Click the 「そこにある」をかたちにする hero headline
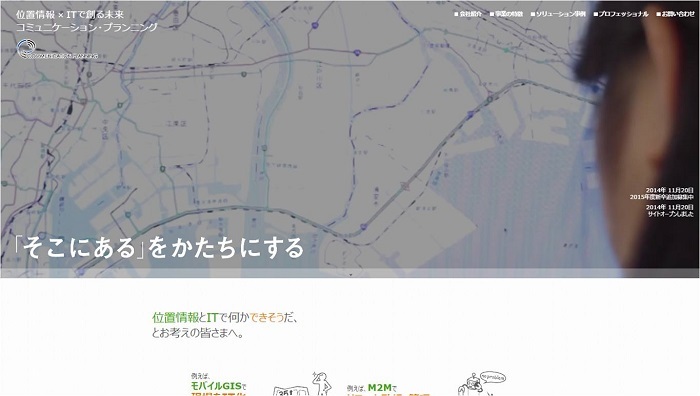The height and width of the screenshot is (396, 700). pos(159,247)
